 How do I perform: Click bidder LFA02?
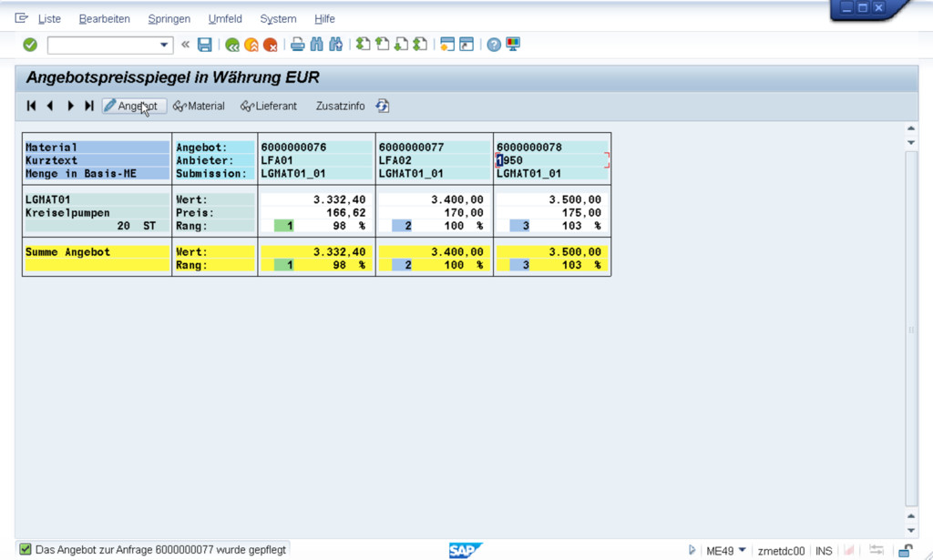click(x=395, y=160)
